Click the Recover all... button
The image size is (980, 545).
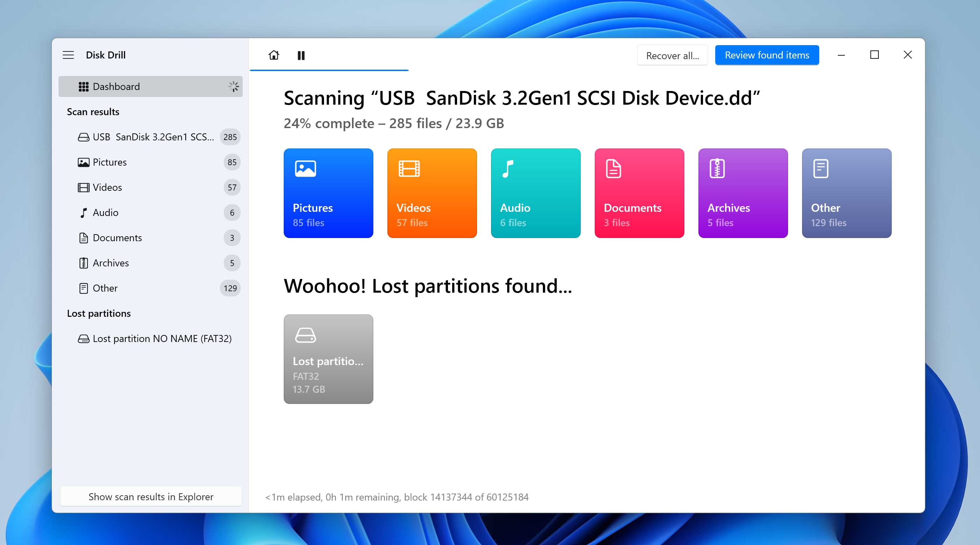coord(672,56)
